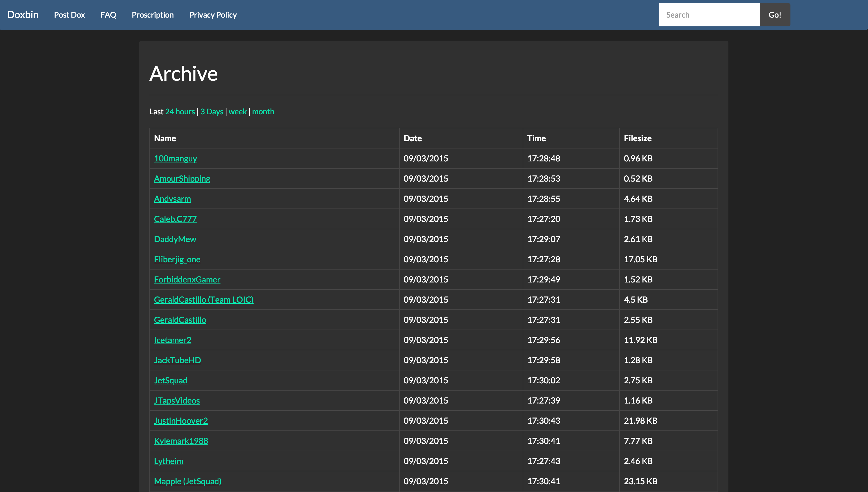The width and height of the screenshot is (868, 492).
Task: Show archive entries from last month
Action: coord(263,111)
